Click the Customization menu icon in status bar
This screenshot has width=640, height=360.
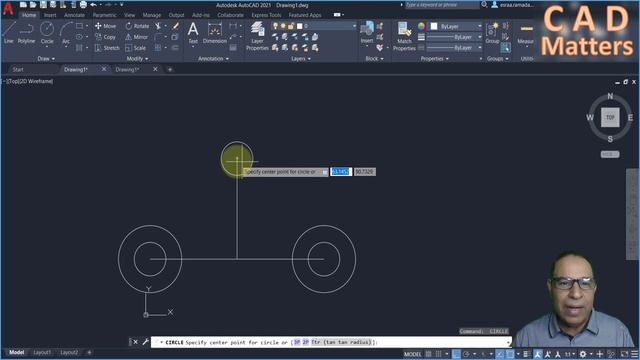[x=635, y=354]
